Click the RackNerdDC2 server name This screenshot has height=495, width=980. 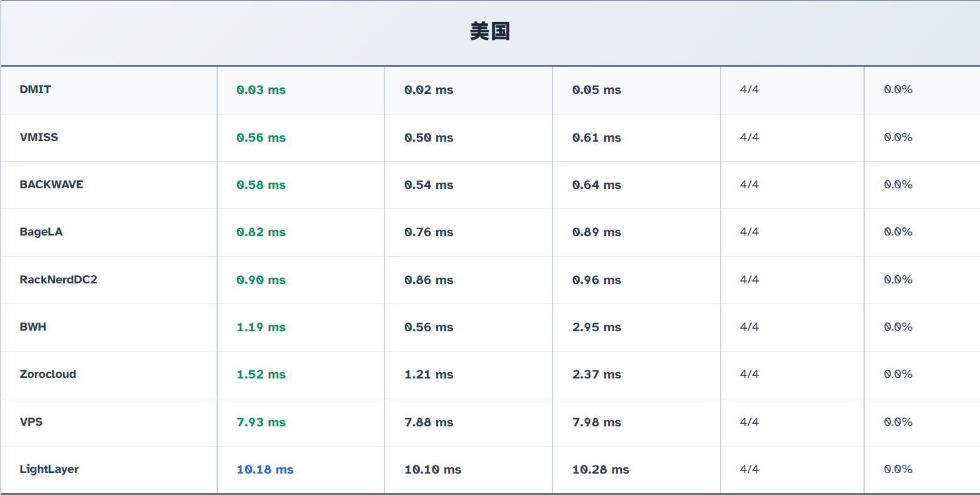[59, 280]
